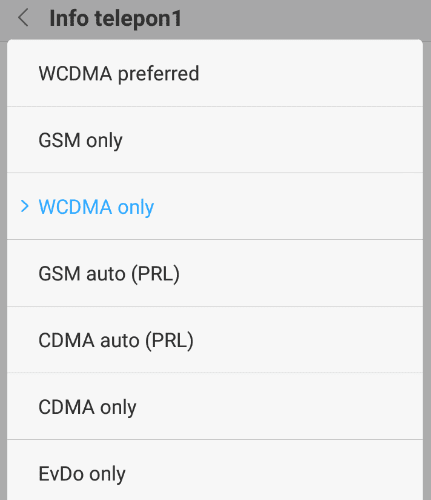Screen dimensions: 431x500
Task: Select the WCDMA preferred network option
Action: pos(215,73)
